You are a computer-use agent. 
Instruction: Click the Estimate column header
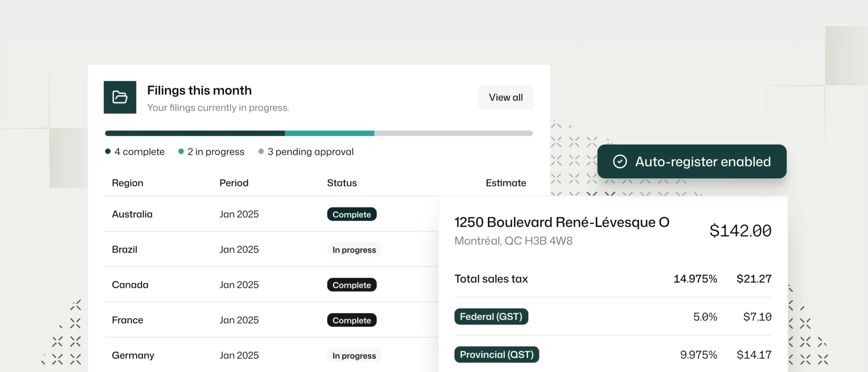click(506, 183)
